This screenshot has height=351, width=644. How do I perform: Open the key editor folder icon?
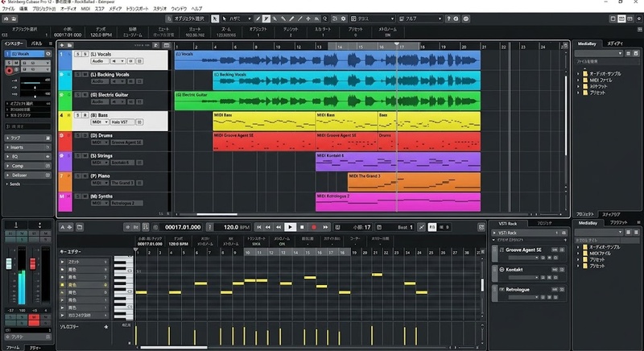(80, 227)
